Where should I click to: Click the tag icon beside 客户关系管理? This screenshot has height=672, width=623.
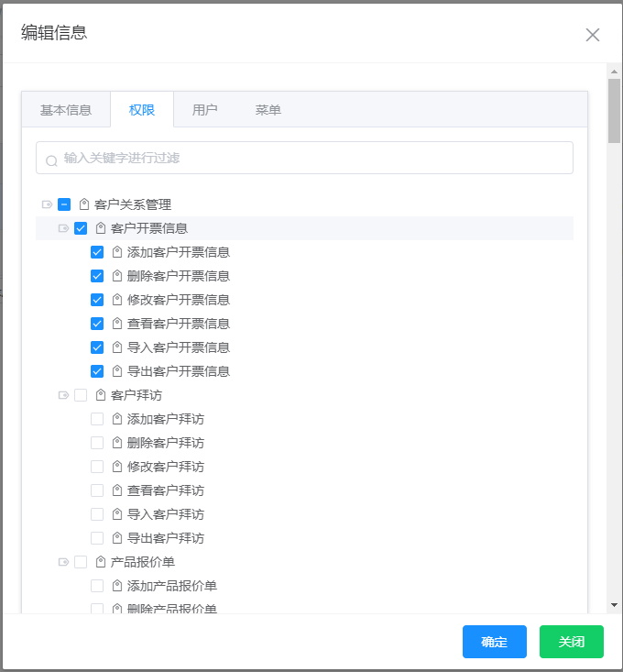[x=84, y=204]
